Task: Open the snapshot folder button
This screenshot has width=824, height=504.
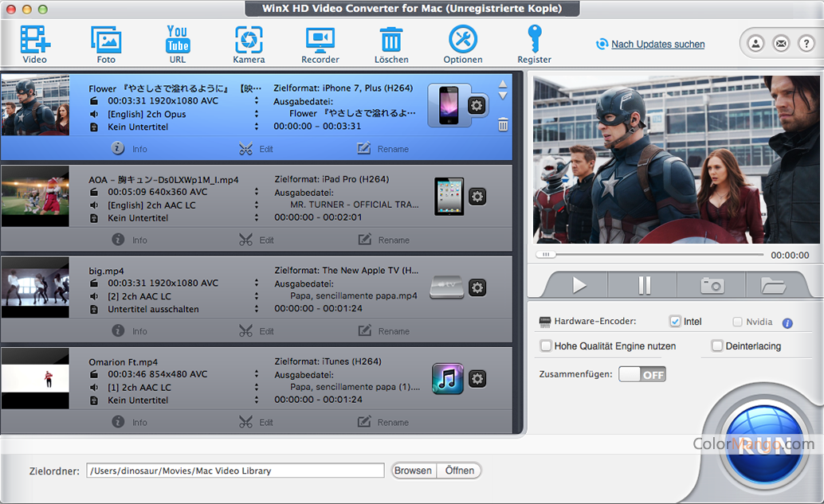Action: pos(774,286)
